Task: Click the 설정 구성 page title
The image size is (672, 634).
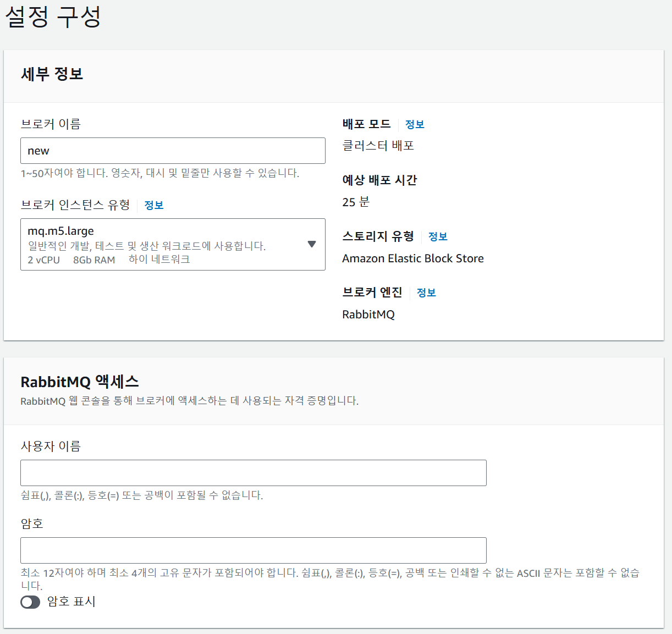Action: tap(53, 16)
